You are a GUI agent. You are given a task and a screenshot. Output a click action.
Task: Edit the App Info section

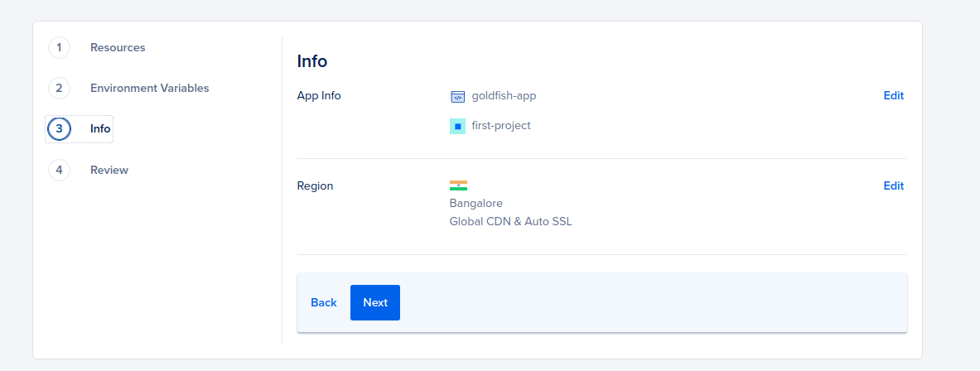pyautogui.click(x=893, y=95)
